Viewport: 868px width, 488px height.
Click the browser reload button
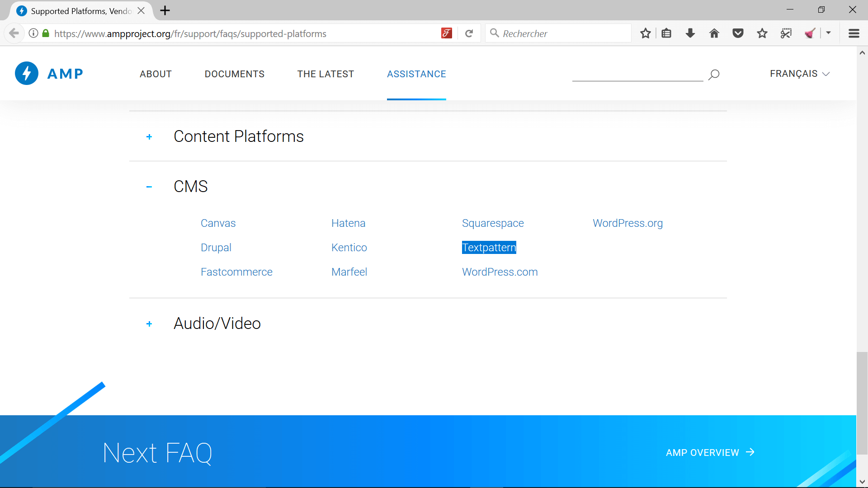[x=469, y=33]
